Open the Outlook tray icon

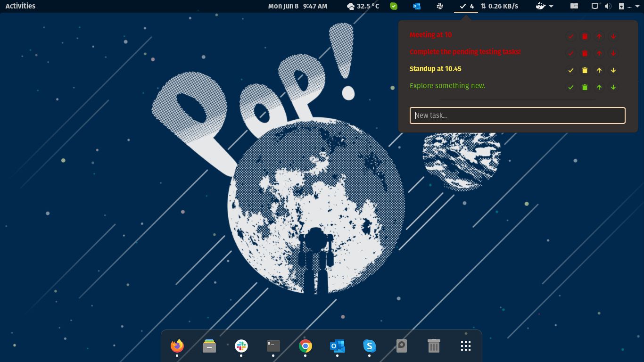pyautogui.click(x=416, y=6)
